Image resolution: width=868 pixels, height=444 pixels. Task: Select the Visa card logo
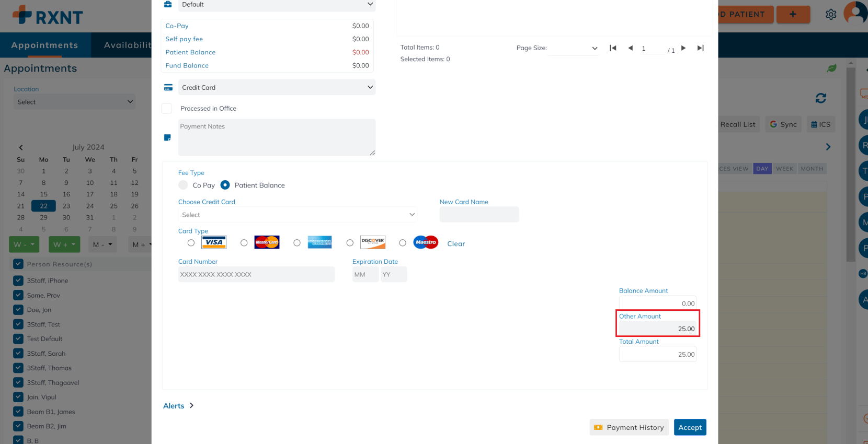click(x=214, y=242)
